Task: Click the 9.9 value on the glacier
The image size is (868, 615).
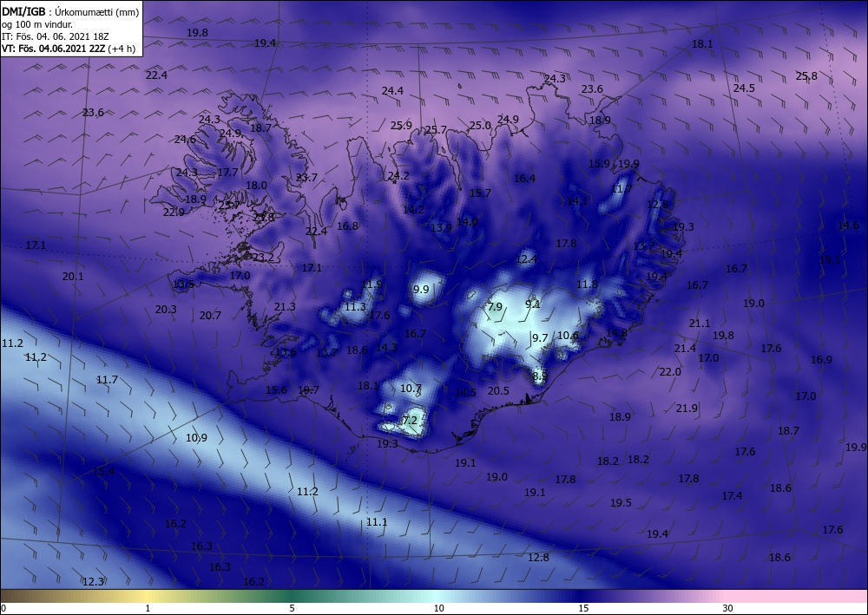Action: (x=421, y=289)
